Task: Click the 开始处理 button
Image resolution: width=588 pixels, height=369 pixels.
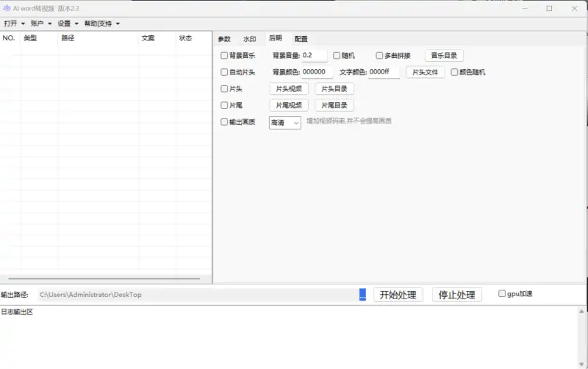Action: click(398, 295)
